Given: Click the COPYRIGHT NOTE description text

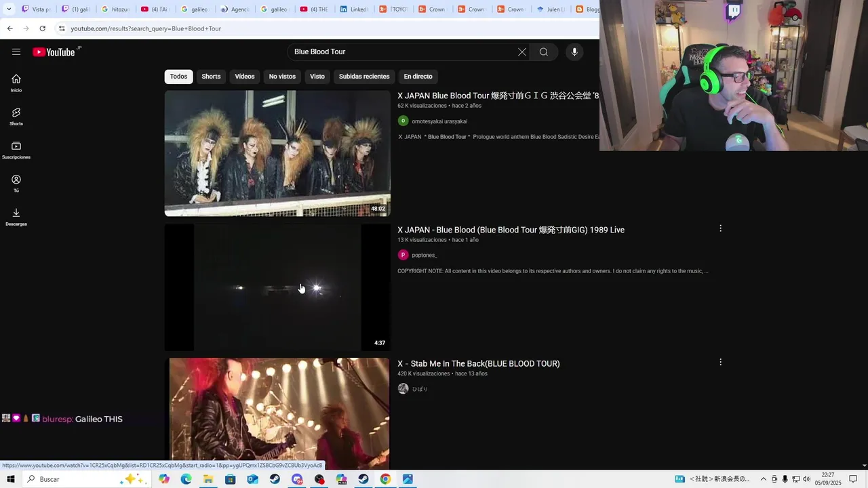Looking at the screenshot, I should [553, 271].
